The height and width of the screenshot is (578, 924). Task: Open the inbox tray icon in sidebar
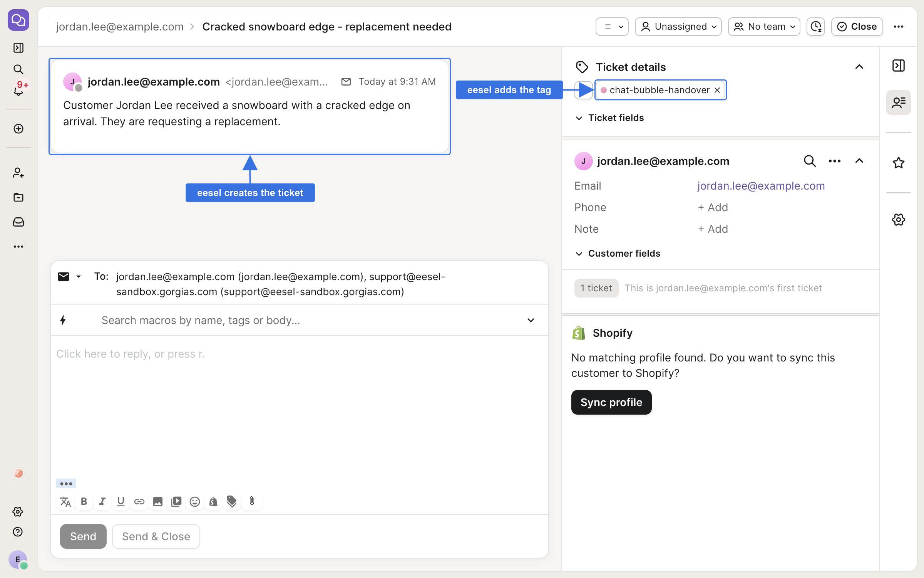tap(18, 222)
